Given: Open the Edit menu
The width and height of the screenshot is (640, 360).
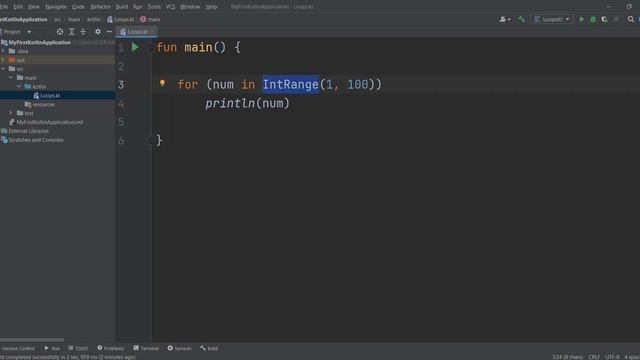Looking at the screenshot, I should pos(18,7).
